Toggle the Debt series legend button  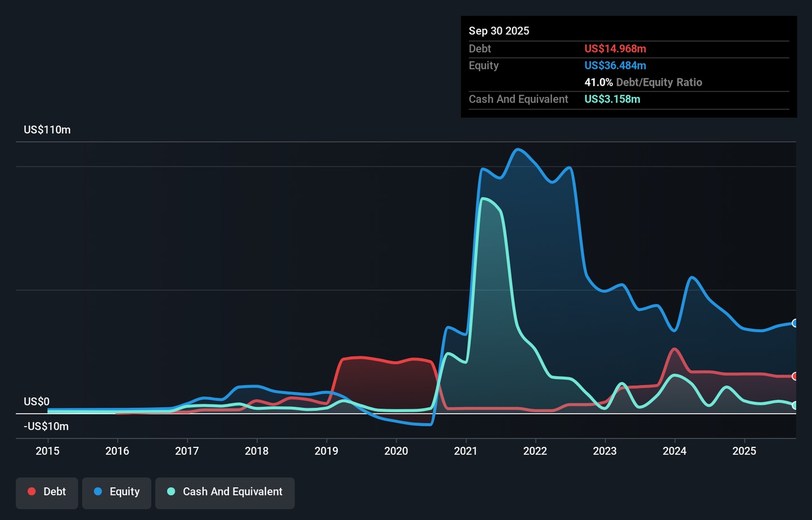47,492
